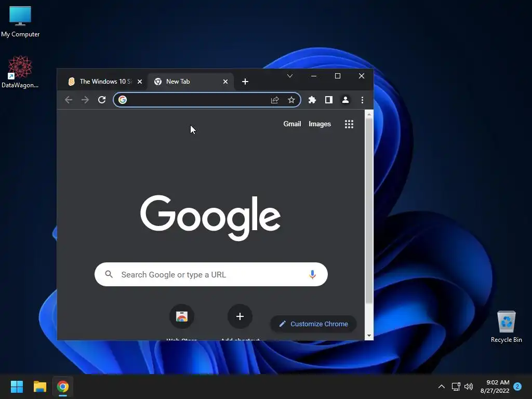Minimize the Chrome window

point(314,76)
